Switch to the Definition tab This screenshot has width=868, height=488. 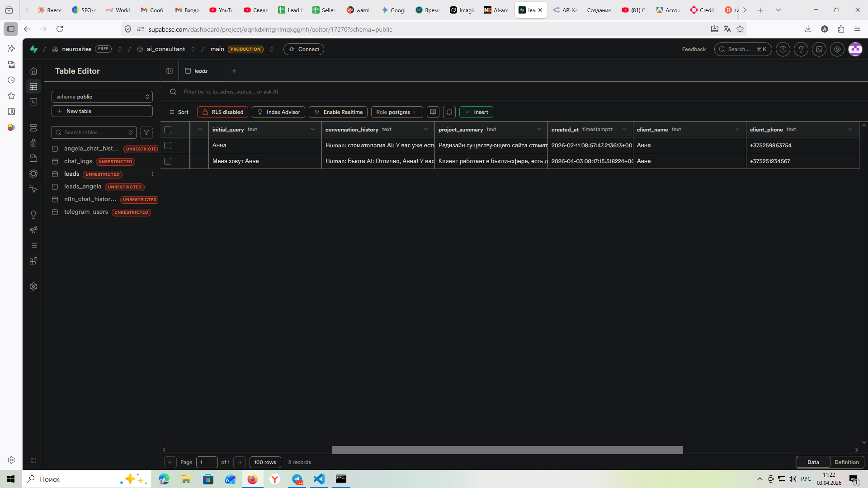pos(846,462)
